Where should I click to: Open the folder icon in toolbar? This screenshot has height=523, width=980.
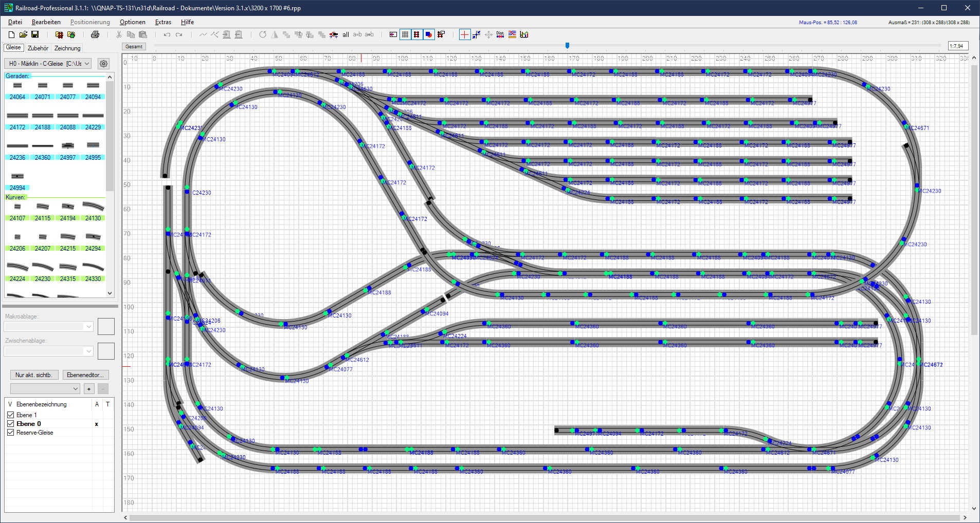coord(23,34)
